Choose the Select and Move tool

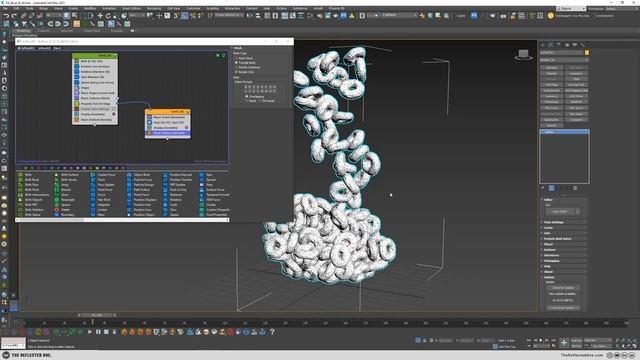point(100,16)
